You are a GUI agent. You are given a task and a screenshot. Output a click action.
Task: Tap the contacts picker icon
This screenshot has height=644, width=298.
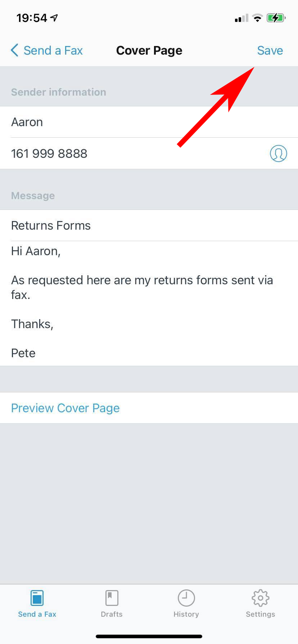pyautogui.click(x=278, y=153)
